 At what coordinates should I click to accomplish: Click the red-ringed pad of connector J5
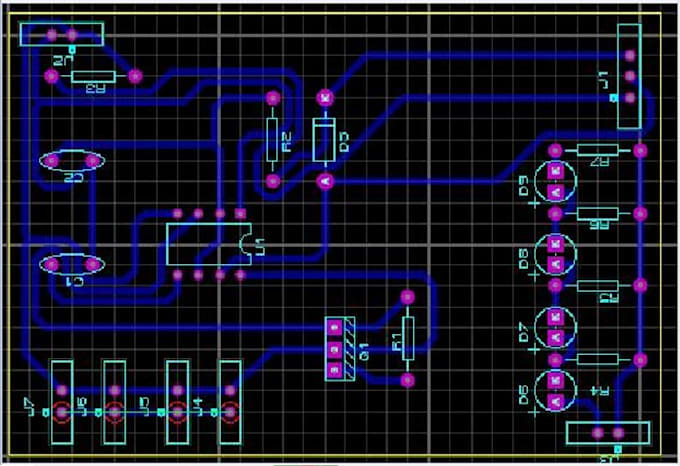177,412
